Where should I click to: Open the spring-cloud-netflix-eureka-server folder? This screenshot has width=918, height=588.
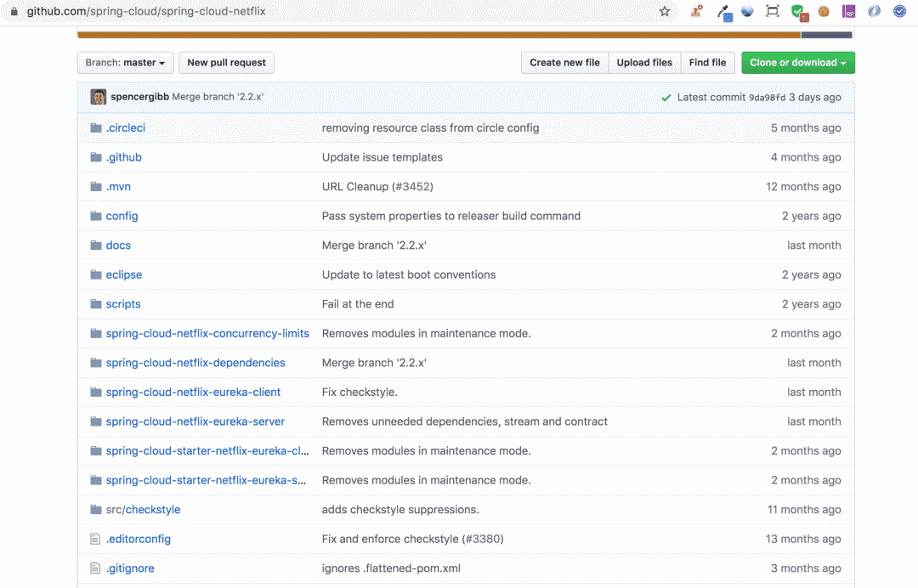pyautogui.click(x=195, y=421)
